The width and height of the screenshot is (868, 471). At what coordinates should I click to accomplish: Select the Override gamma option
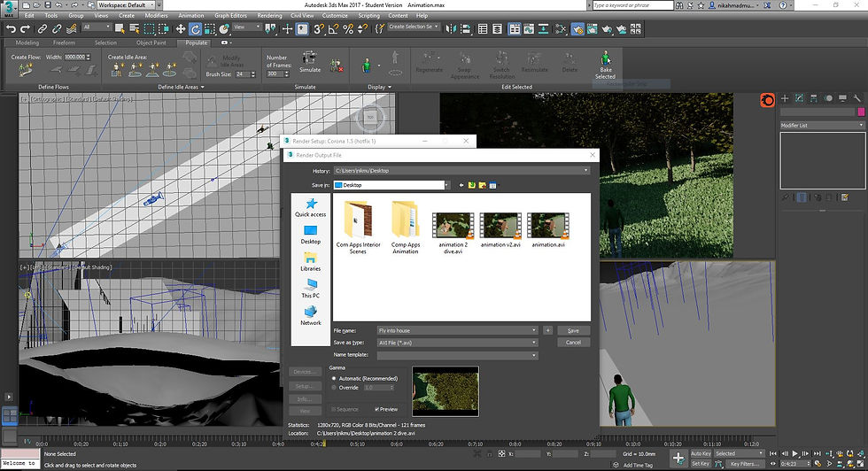(x=345, y=388)
